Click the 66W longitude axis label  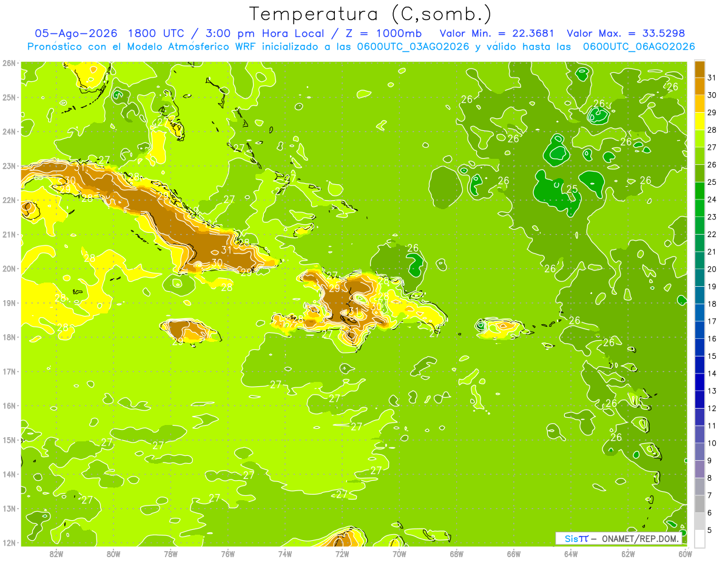tap(514, 554)
